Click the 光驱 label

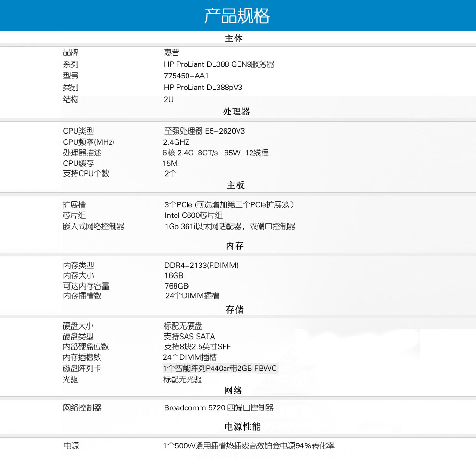70,379
